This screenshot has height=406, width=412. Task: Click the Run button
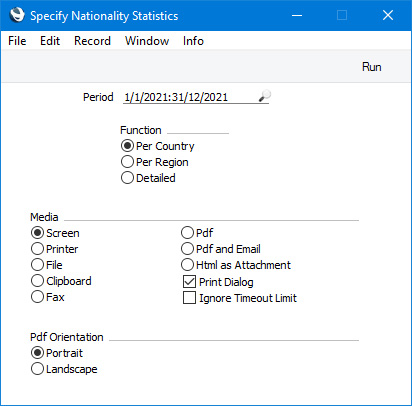[372, 67]
